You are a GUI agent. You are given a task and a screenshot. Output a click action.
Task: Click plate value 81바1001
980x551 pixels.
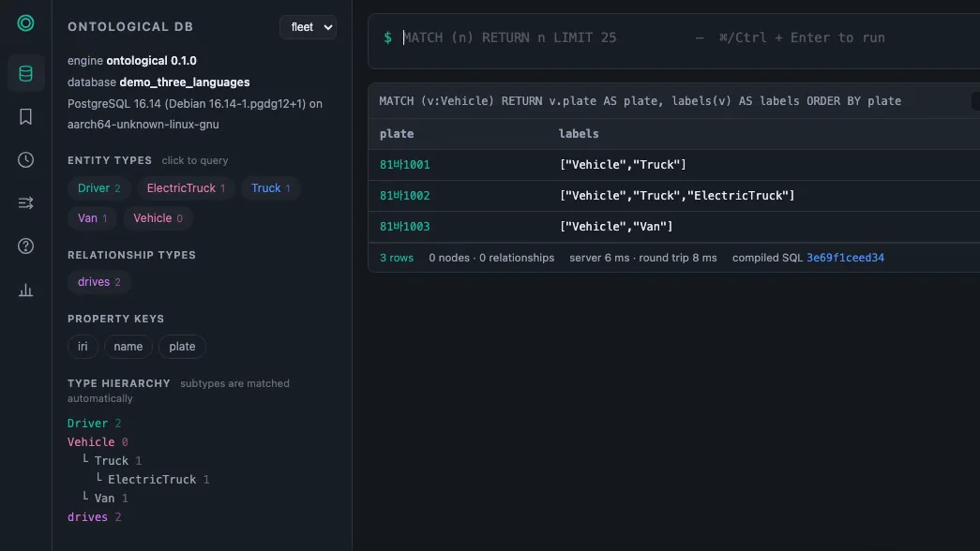[x=404, y=165]
